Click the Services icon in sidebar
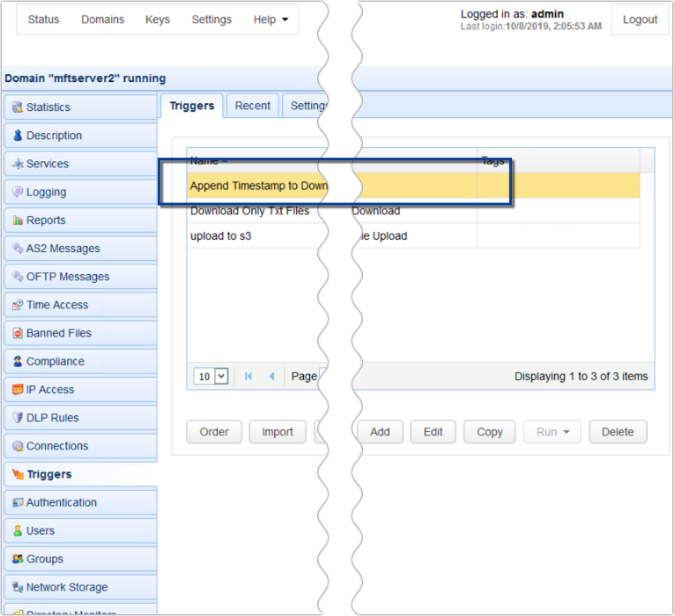The image size is (674, 616). point(18,164)
